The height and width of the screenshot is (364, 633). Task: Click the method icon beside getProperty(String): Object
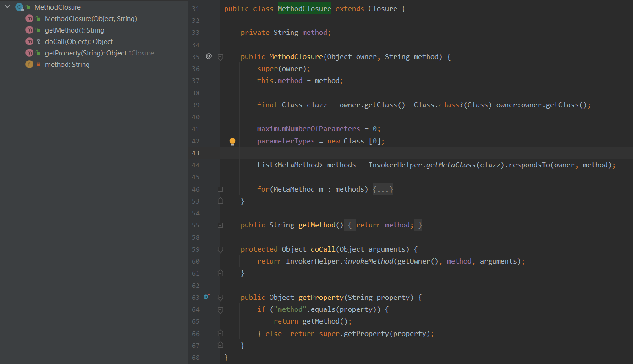29,53
